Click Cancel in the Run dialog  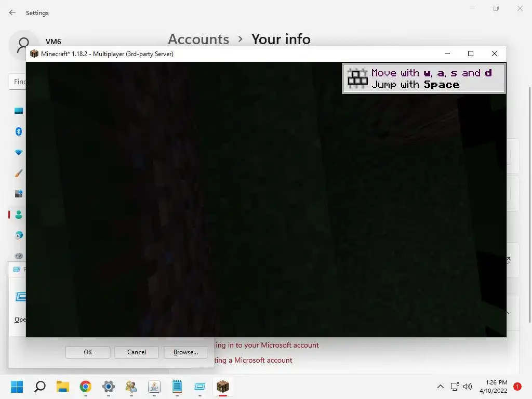[x=137, y=352]
